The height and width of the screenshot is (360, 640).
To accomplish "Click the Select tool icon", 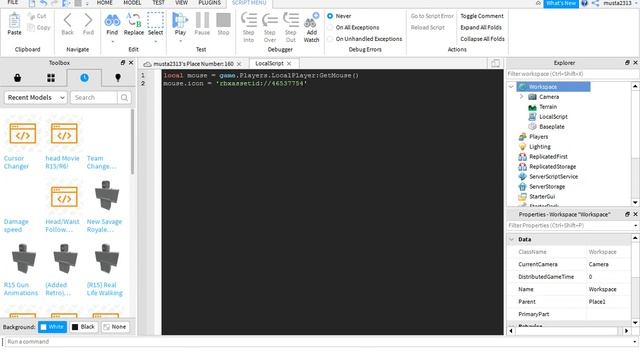I will [155, 20].
